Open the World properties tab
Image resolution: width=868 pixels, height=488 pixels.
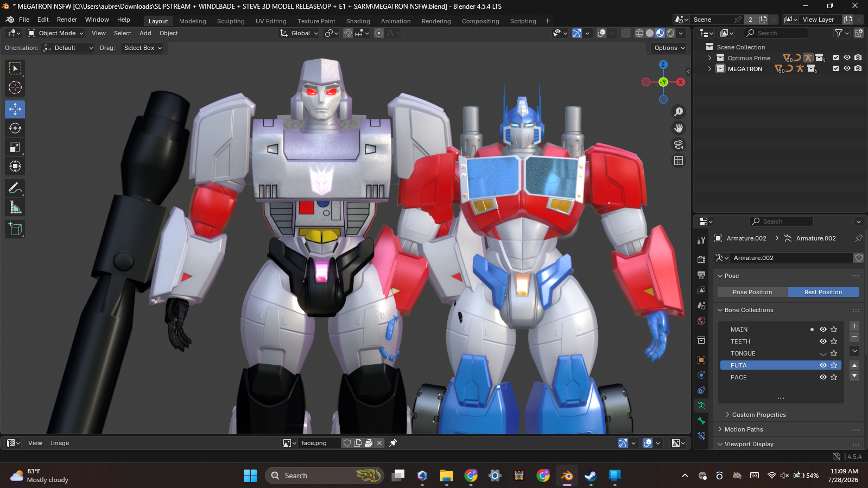click(x=701, y=321)
